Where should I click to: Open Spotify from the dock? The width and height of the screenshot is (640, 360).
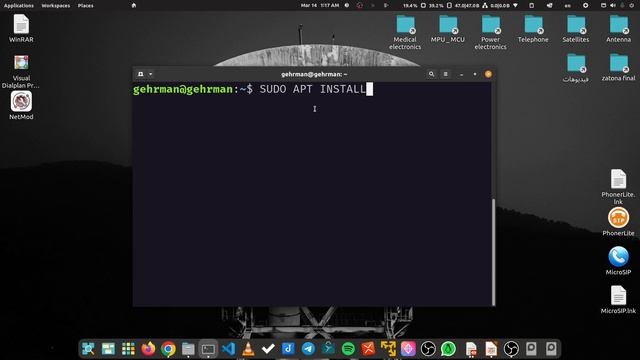click(x=348, y=349)
